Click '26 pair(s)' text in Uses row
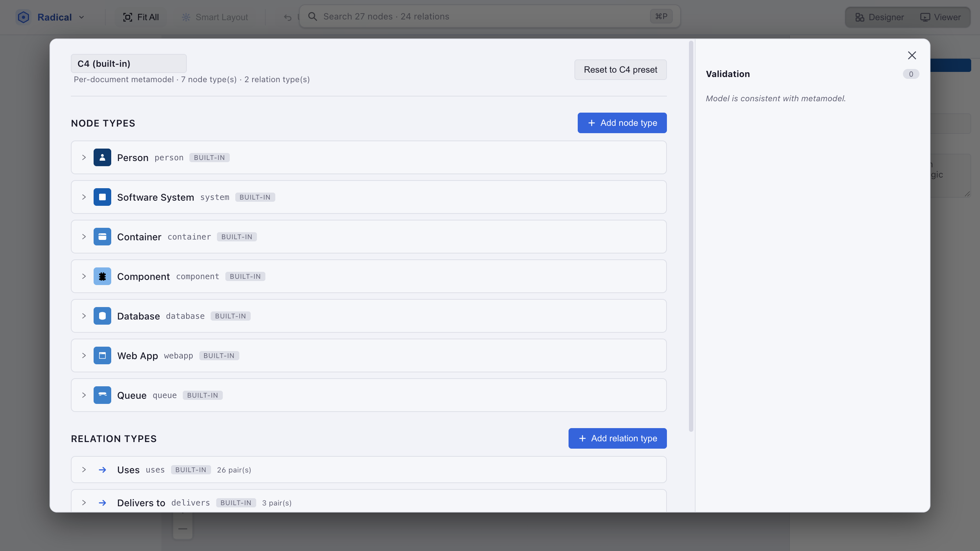Screen dimensions: 980x551 [x=234, y=470]
